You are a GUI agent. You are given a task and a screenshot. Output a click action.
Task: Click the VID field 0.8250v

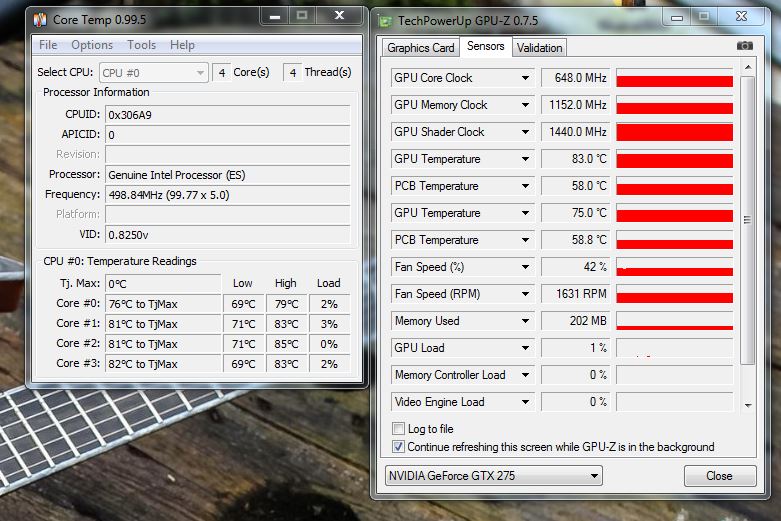pos(228,235)
